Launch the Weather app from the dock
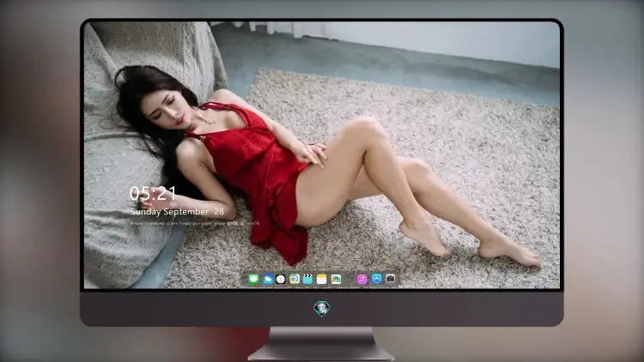The height and width of the screenshot is (362, 644). (267, 280)
